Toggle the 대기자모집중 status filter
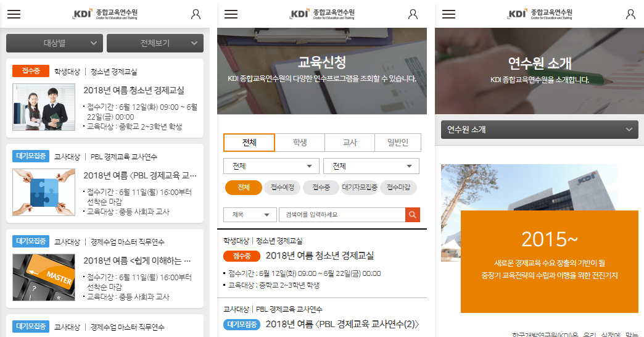Image resolution: width=644 pixels, height=337 pixels. (360, 188)
